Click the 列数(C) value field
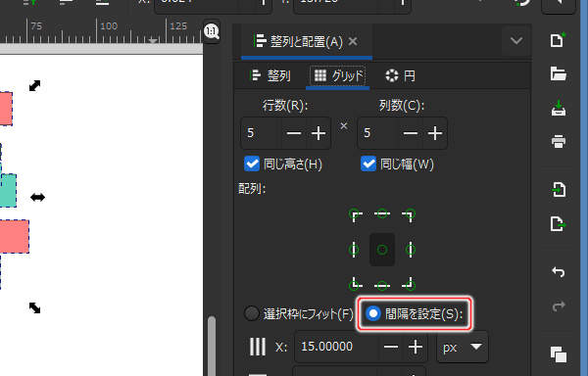Viewport: 588px width, 376px height. [378, 133]
